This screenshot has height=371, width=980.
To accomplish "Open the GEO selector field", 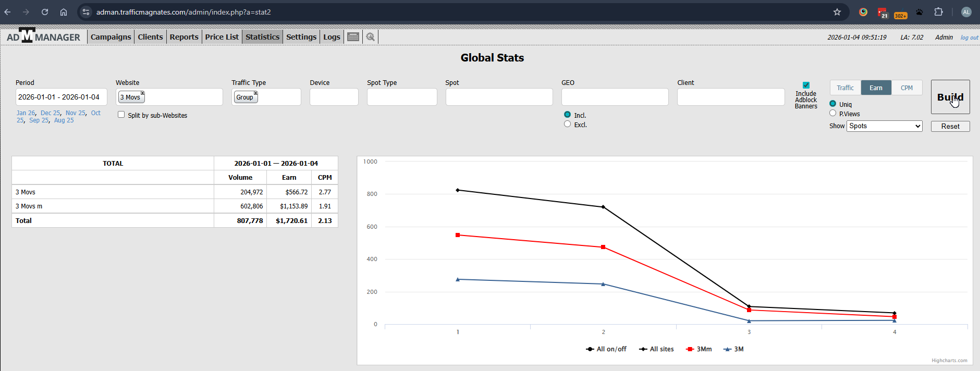I will pos(615,97).
